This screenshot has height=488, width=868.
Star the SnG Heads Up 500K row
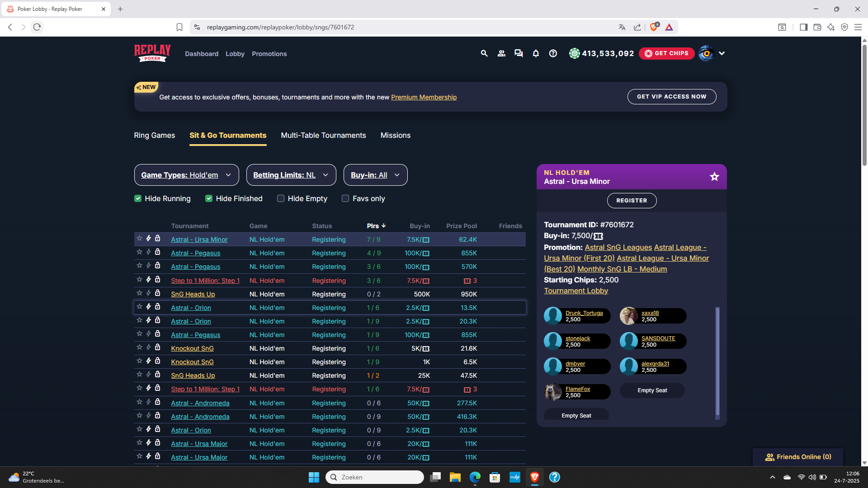coord(140,293)
